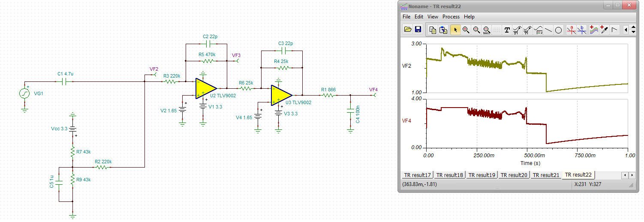Viewport: 644px width, 222px height.
Task: Click the cursor coordinates in status bar
Action: [x=419, y=184]
